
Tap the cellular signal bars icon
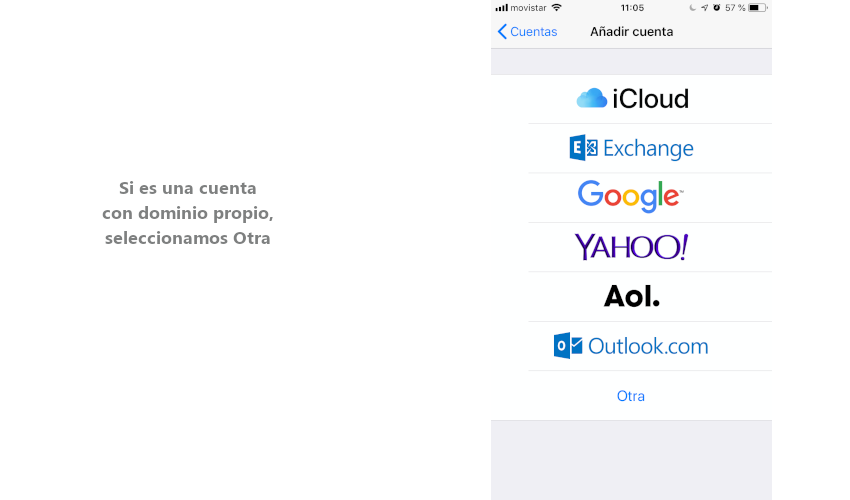coord(502,8)
